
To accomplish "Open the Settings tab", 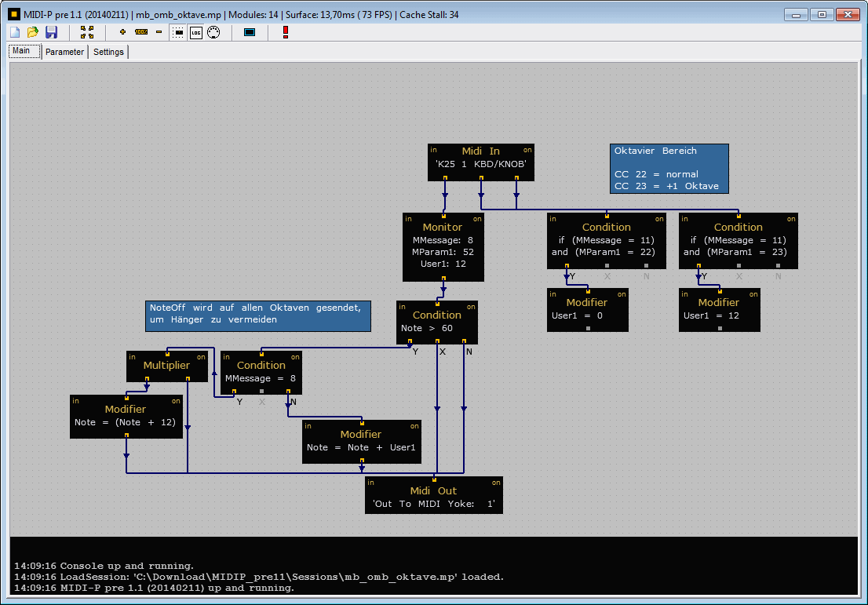I will [108, 52].
